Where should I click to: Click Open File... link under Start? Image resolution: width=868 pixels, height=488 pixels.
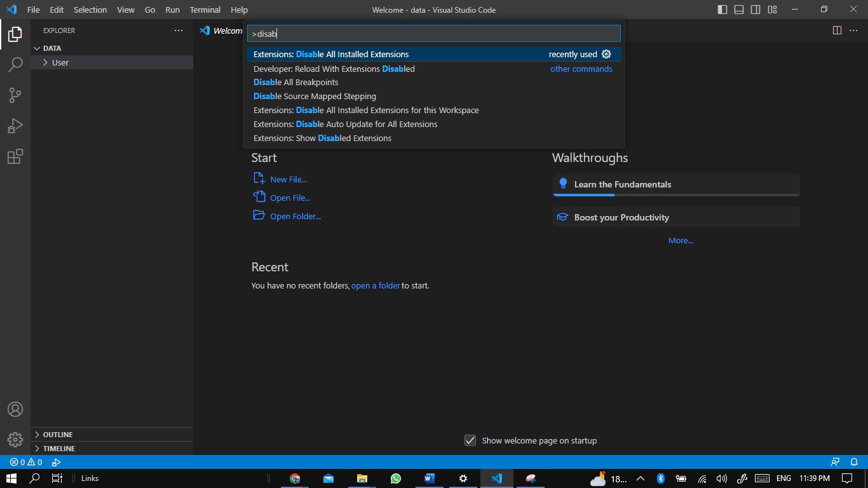[290, 198]
